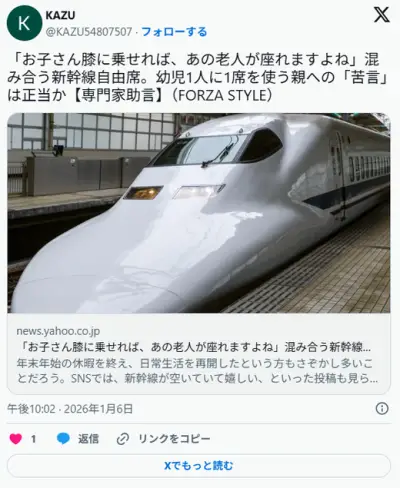Click the like count number 1
This screenshot has height=488, width=400.
[x=33, y=439]
